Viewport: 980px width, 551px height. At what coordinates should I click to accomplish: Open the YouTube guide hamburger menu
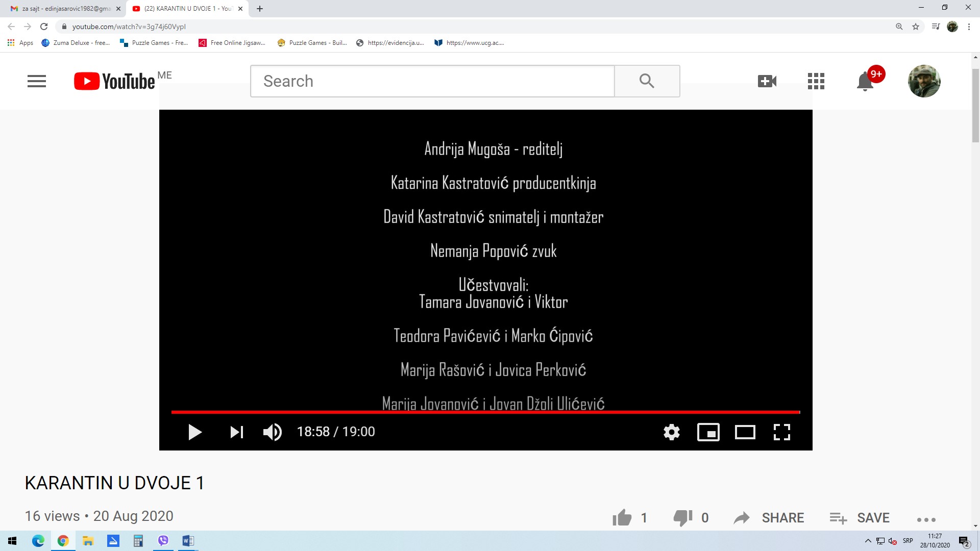[x=37, y=81]
